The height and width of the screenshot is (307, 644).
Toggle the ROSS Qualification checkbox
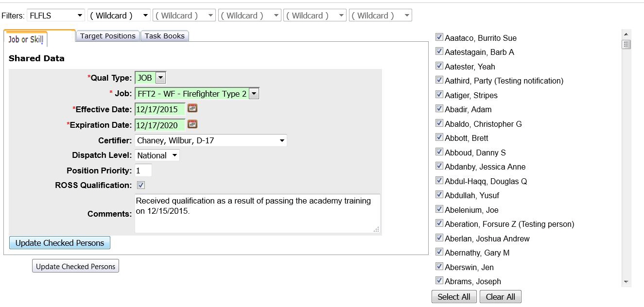141,185
